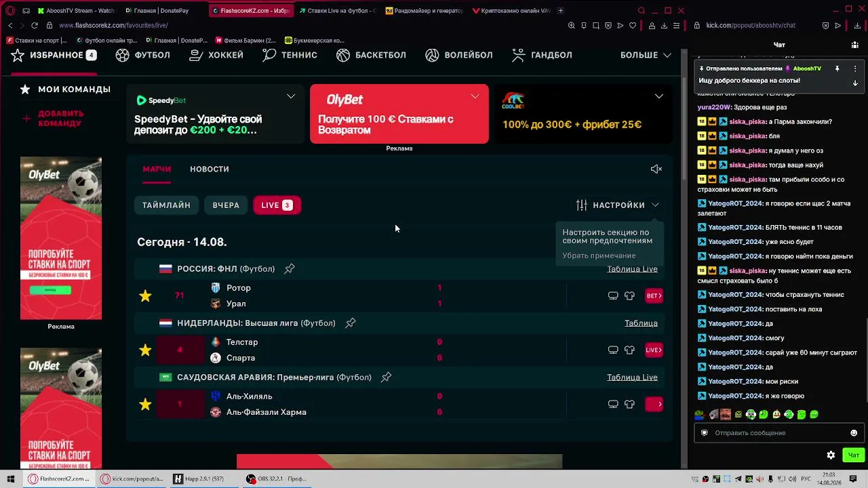Expand the SpeedyBet offer card
868x488 pixels.
coord(291,96)
